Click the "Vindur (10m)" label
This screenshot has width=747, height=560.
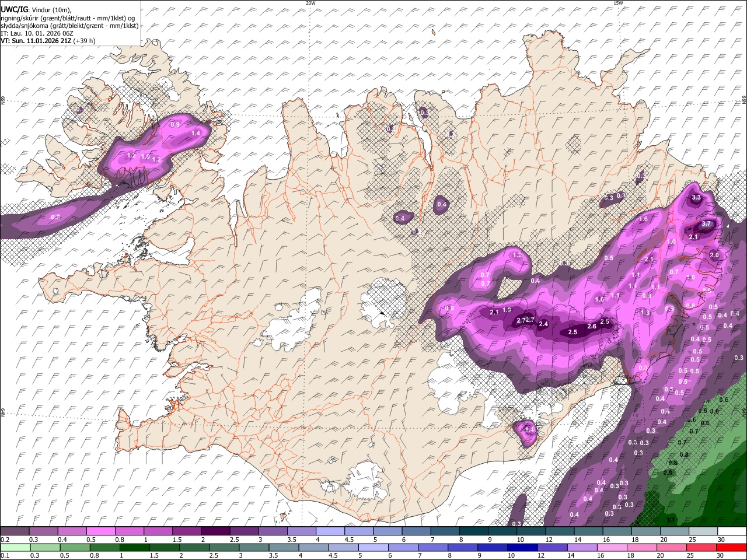pyautogui.click(x=51, y=10)
